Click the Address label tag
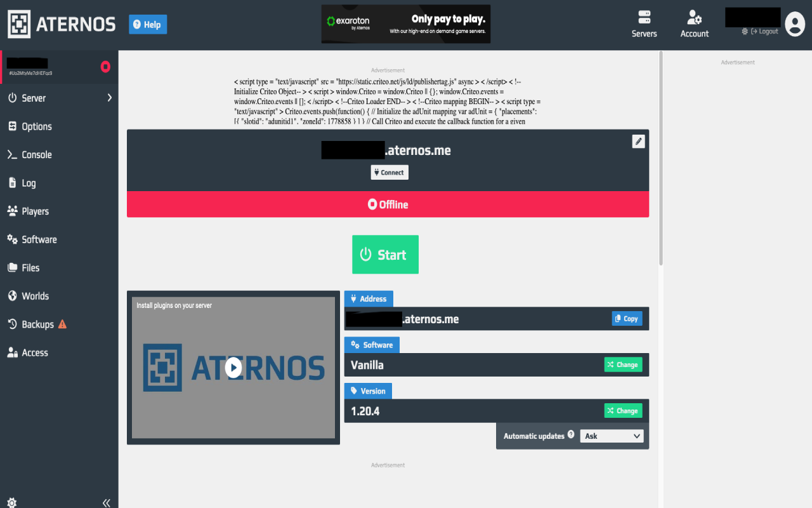 pyautogui.click(x=369, y=299)
